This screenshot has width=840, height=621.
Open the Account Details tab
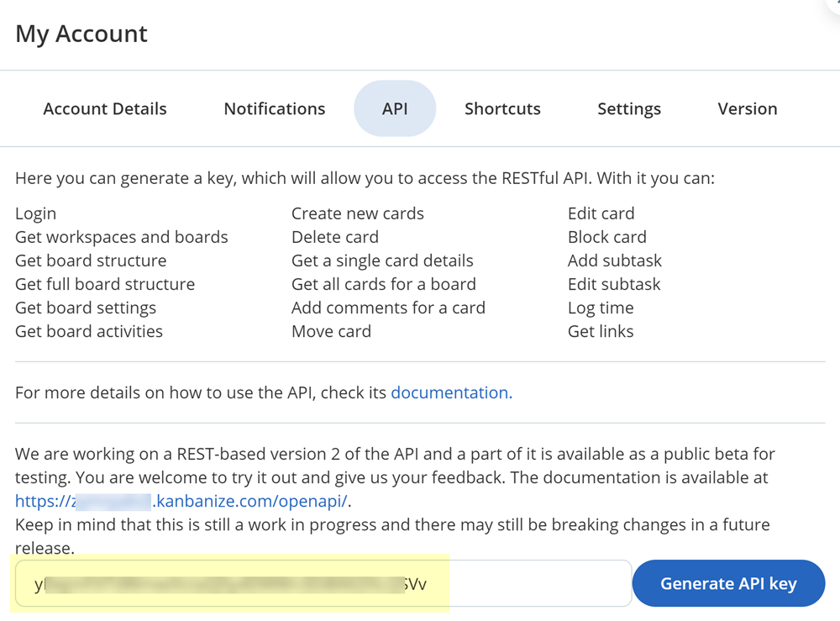pos(104,108)
